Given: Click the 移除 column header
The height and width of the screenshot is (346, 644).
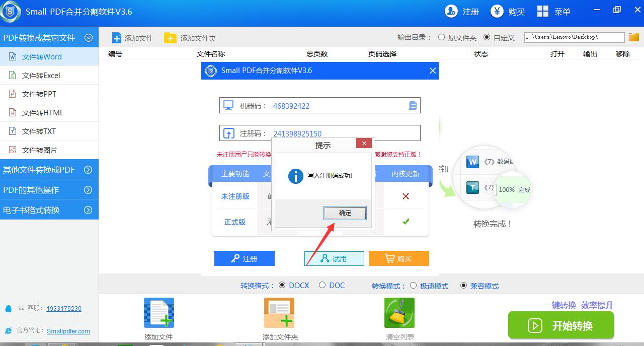Looking at the screenshot, I should (x=623, y=54).
